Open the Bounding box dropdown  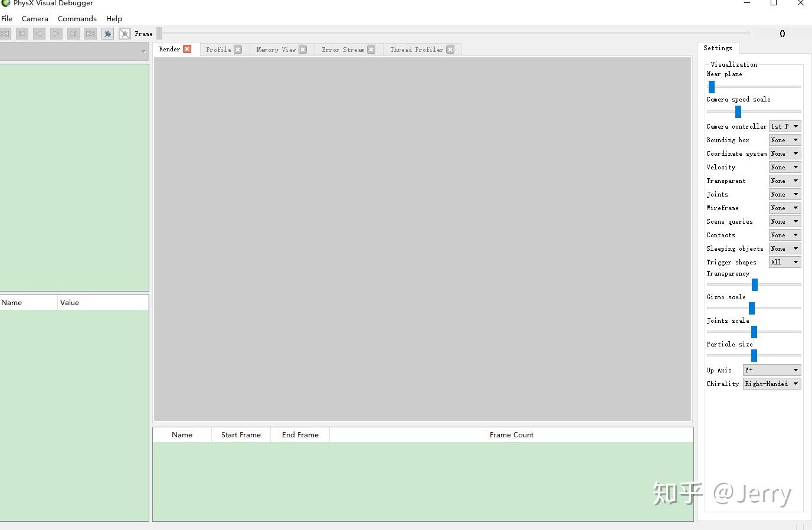coord(785,140)
